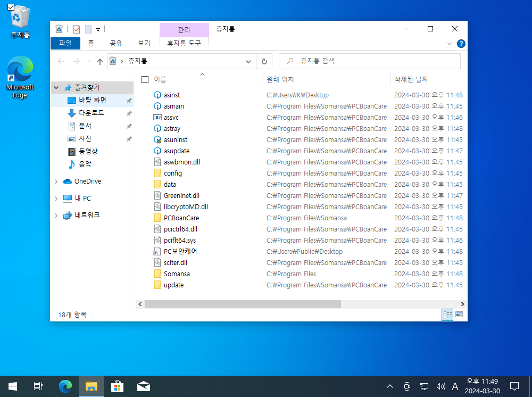Click the 네트워크 network icon

[x=68, y=215]
